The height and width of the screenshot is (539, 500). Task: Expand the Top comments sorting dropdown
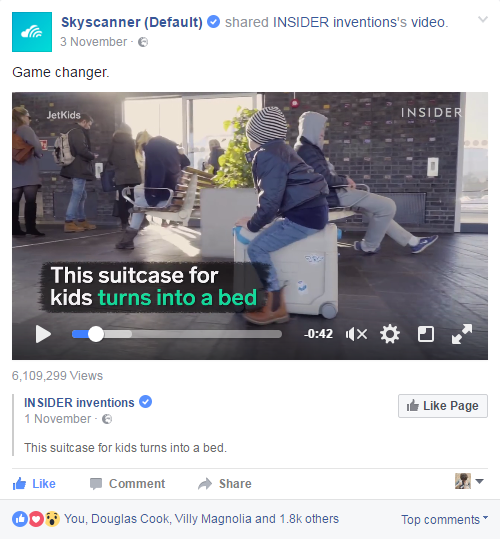(445, 519)
